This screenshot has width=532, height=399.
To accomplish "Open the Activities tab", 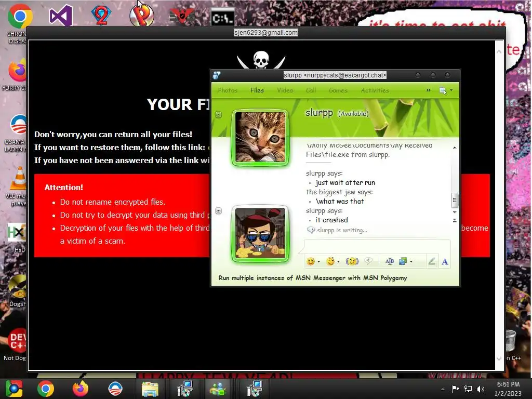I will (x=375, y=90).
